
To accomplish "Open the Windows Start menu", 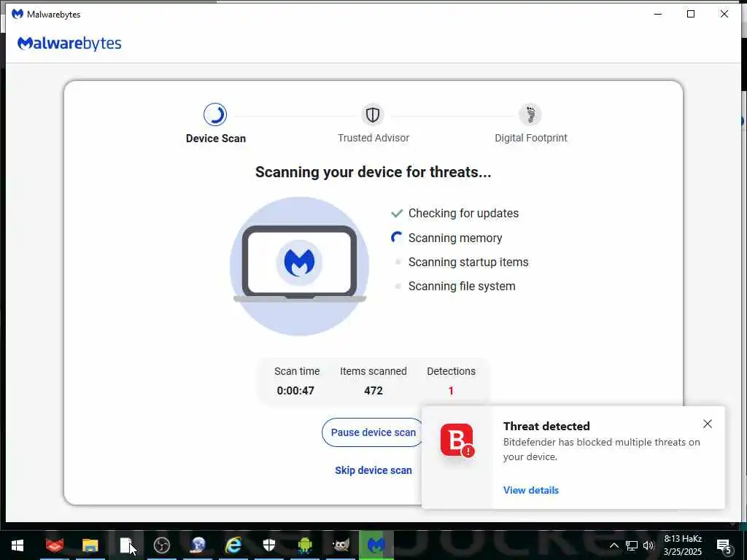I will [18, 545].
